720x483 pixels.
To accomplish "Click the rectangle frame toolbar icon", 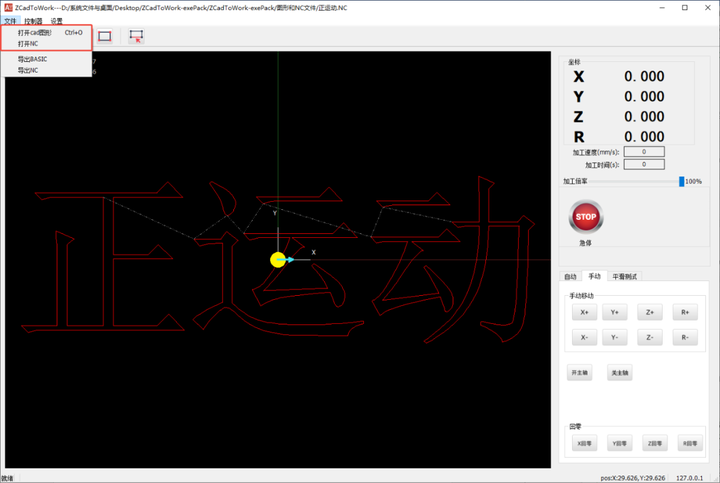I will coord(105,36).
